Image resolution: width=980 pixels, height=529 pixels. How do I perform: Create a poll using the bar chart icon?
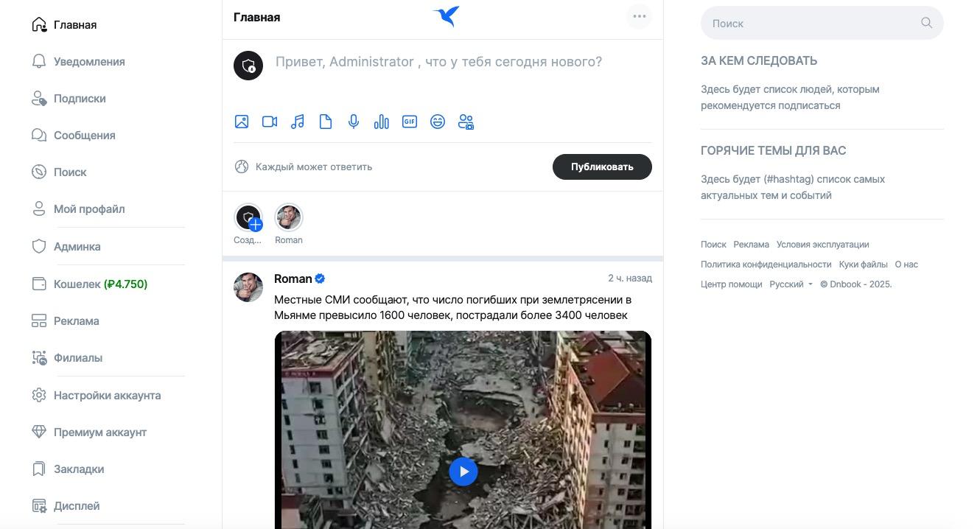pyautogui.click(x=382, y=122)
